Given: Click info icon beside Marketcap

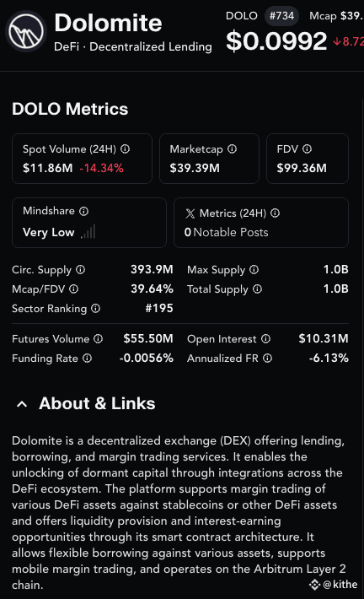Looking at the screenshot, I should click(232, 149).
